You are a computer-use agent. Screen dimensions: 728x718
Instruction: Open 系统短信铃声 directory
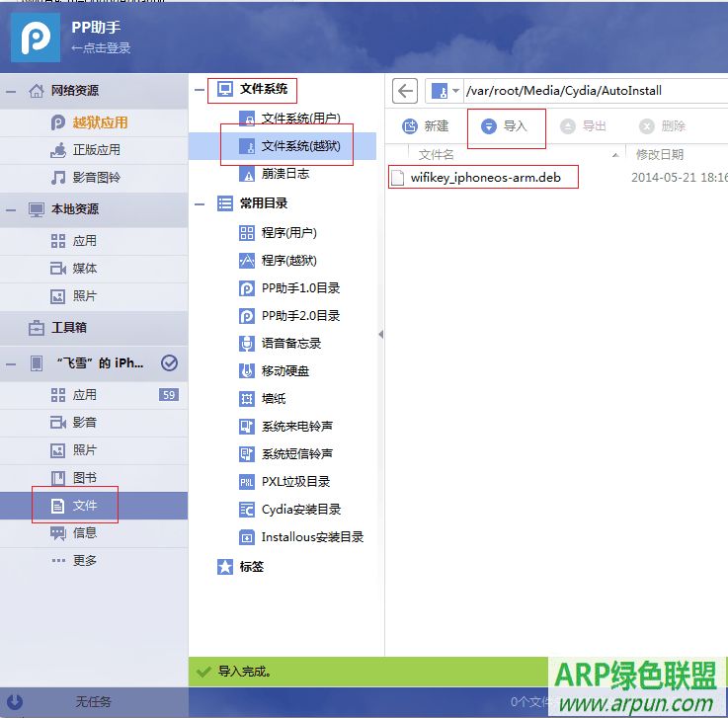(296, 454)
